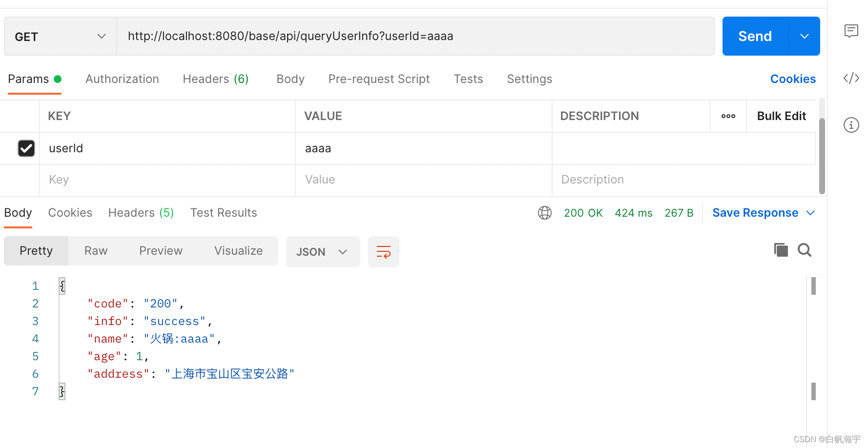The height and width of the screenshot is (448, 868).
Task: Click the Send button
Action: pyautogui.click(x=755, y=36)
